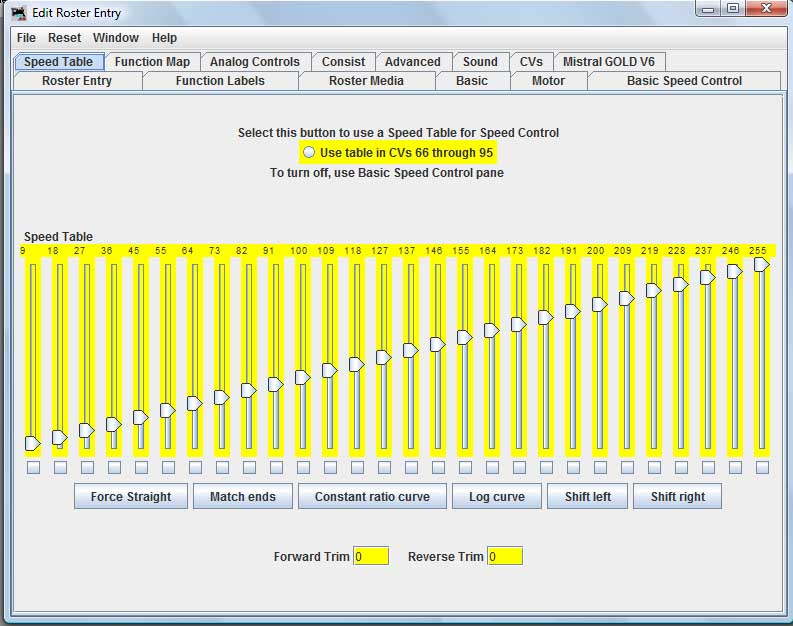793x626 pixels.
Task: Click the Forward Trim input field
Action: pyautogui.click(x=371, y=556)
